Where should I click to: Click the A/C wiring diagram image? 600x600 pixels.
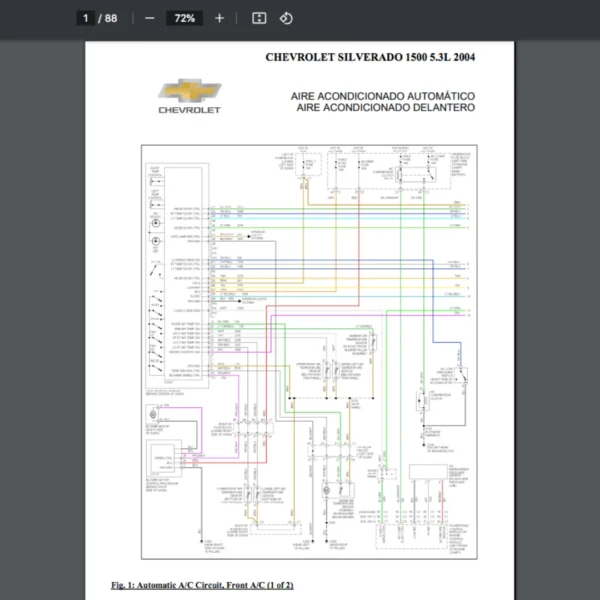pyautogui.click(x=307, y=350)
